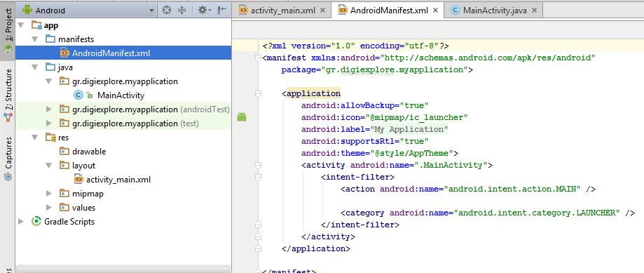This screenshot has width=644, height=273.
Task: Click the app module folder icon
Action: [36, 25]
